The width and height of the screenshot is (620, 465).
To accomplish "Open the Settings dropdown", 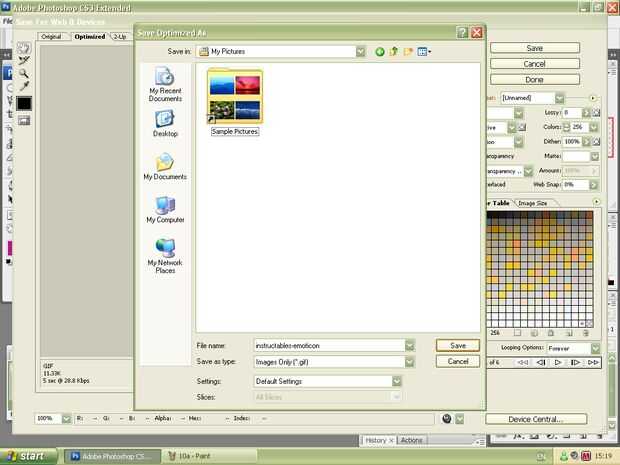I will tap(397, 381).
